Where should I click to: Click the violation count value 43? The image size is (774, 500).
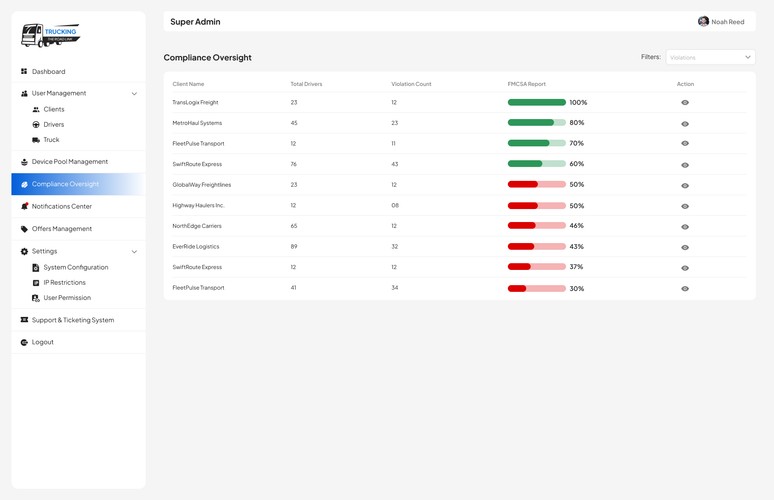394,164
